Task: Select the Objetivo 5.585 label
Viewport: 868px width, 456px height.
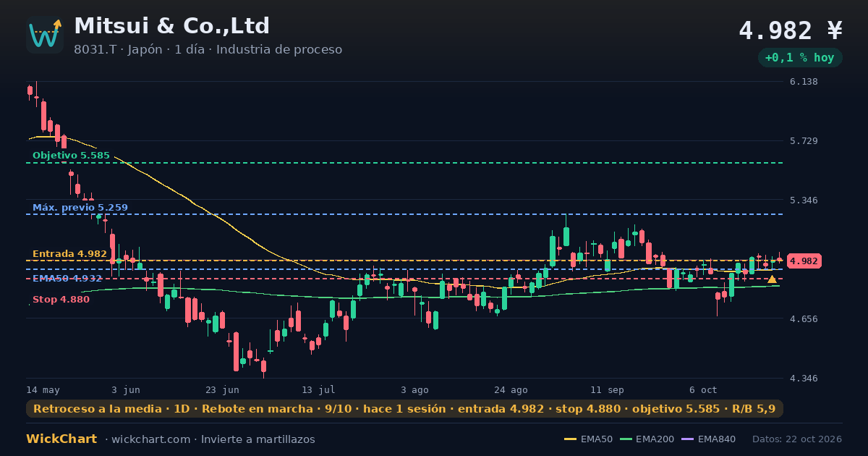Action: [x=71, y=156]
